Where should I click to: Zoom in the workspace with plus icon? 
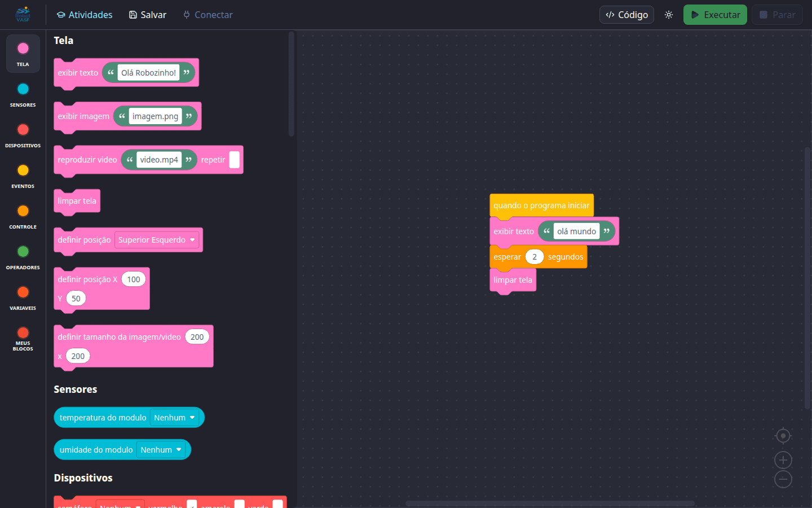point(783,460)
